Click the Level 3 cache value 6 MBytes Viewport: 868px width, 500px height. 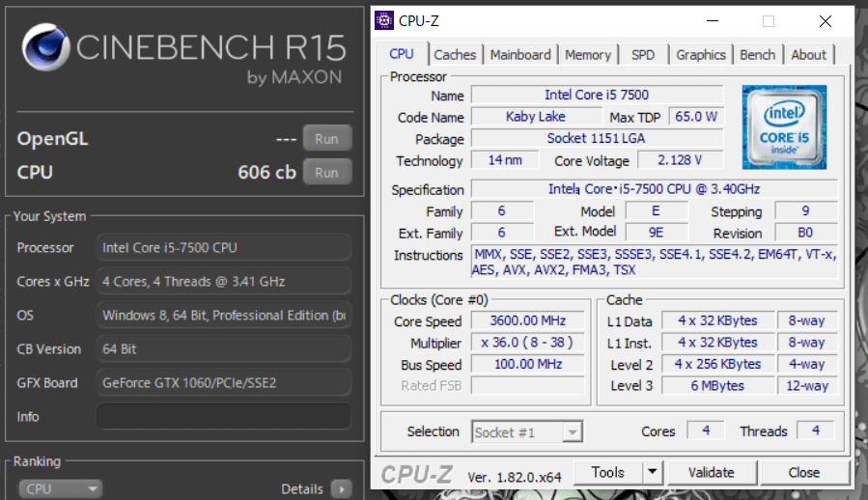coord(717,385)
